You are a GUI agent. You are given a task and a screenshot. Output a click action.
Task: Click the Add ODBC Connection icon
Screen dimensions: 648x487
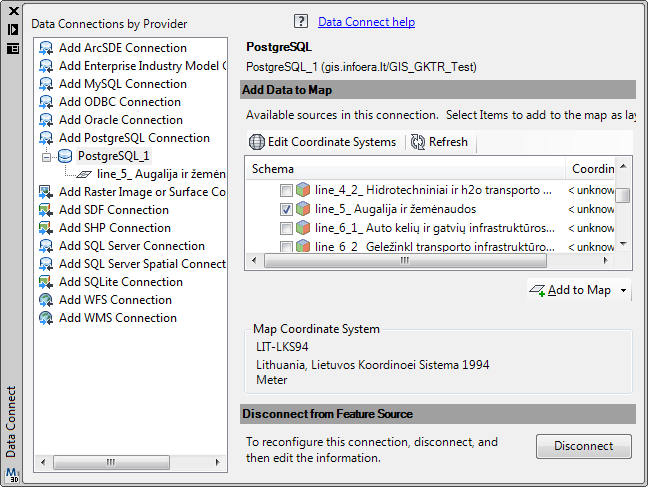click(46, 102)
